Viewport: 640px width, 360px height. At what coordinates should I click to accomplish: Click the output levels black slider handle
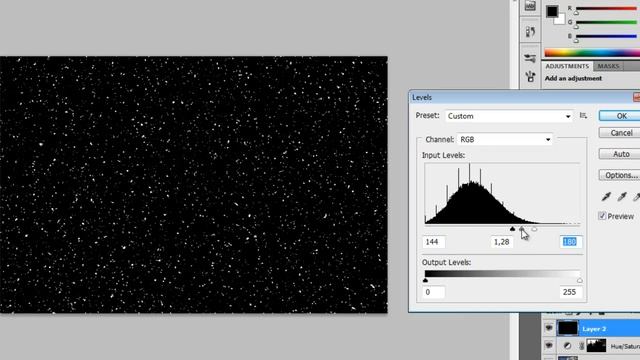pyautogui.click(x=425, y=280)
